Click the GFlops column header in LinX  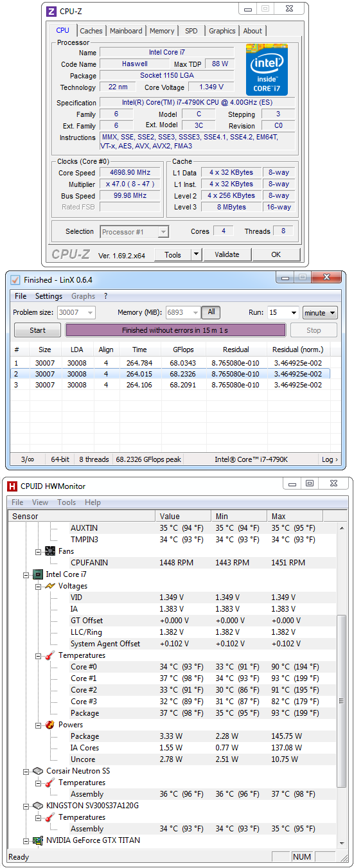(x=182, y=350)
